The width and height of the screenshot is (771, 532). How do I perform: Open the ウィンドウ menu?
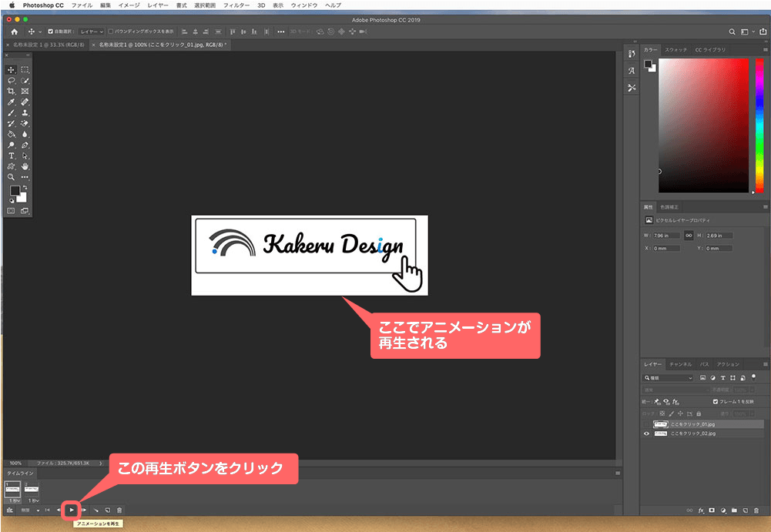[x=304, y=5]
